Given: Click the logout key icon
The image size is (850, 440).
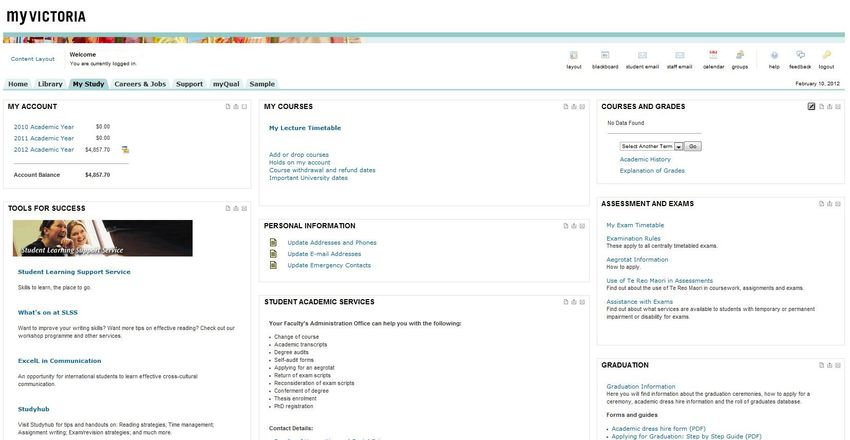Looking at the screenshot, I should (826, 55).
